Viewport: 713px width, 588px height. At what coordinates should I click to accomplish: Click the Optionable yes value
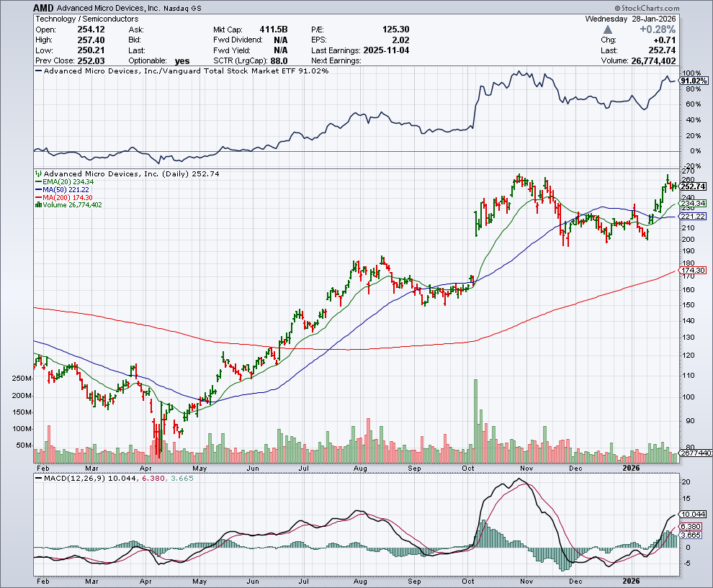182,61
